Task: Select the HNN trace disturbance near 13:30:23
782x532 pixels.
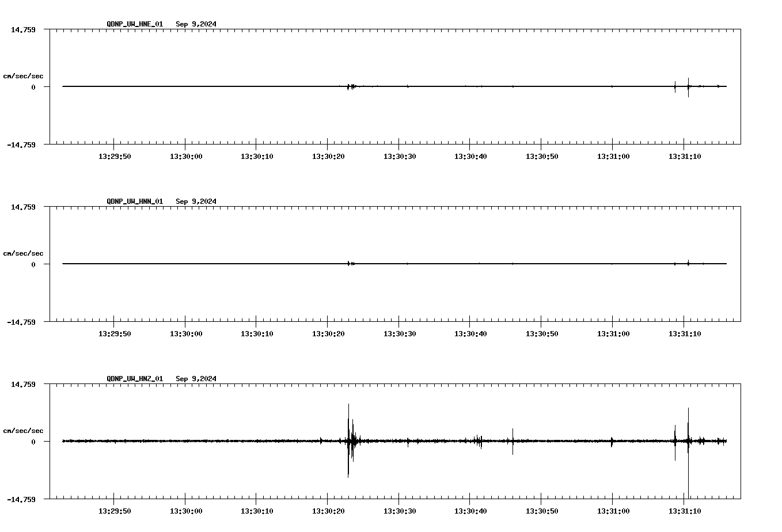Action: (350, 264)
